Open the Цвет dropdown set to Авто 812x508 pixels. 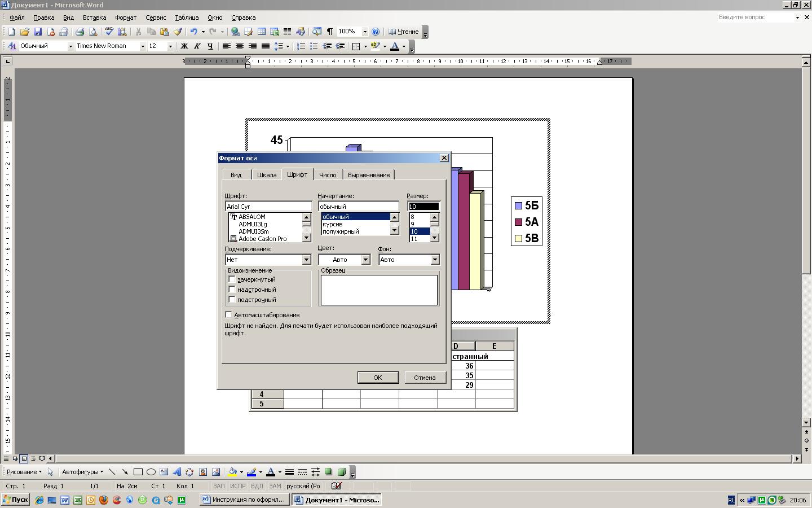366,260
